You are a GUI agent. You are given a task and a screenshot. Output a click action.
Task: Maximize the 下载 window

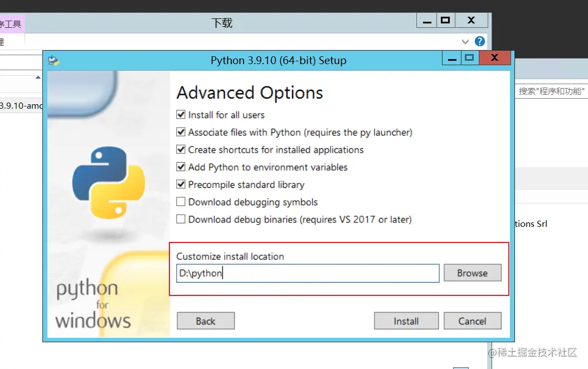pos(445,21)
